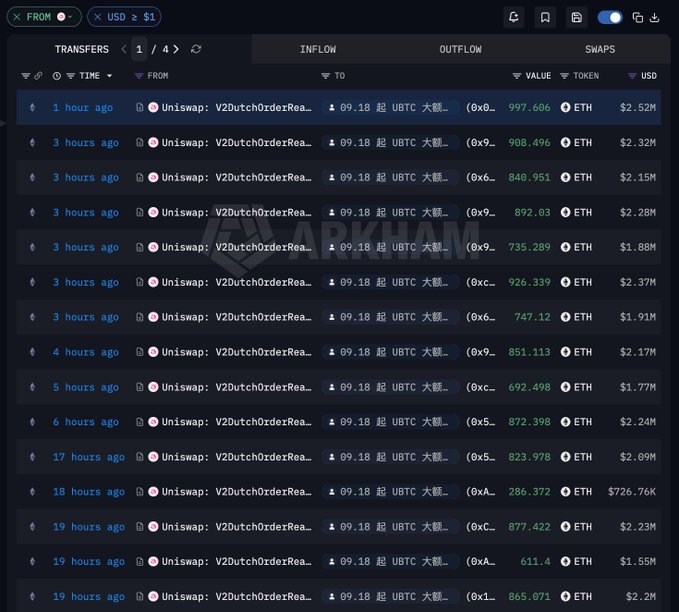679x612 pixels.
Task: Click Uniswap logo in 908.496 ETH row
Action: point(153,142)
